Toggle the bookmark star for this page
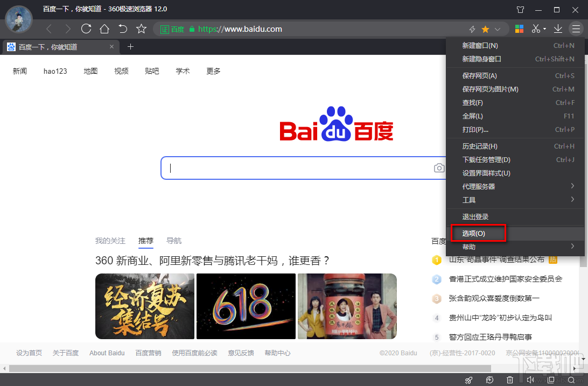588x386 pixels. 485,29
